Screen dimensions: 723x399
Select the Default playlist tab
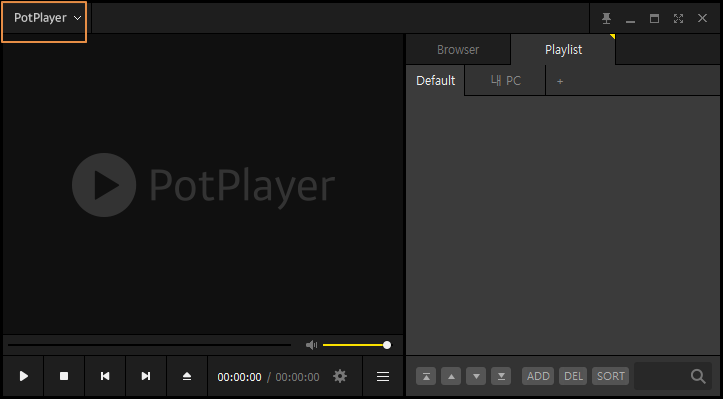[x=435, y=81]
